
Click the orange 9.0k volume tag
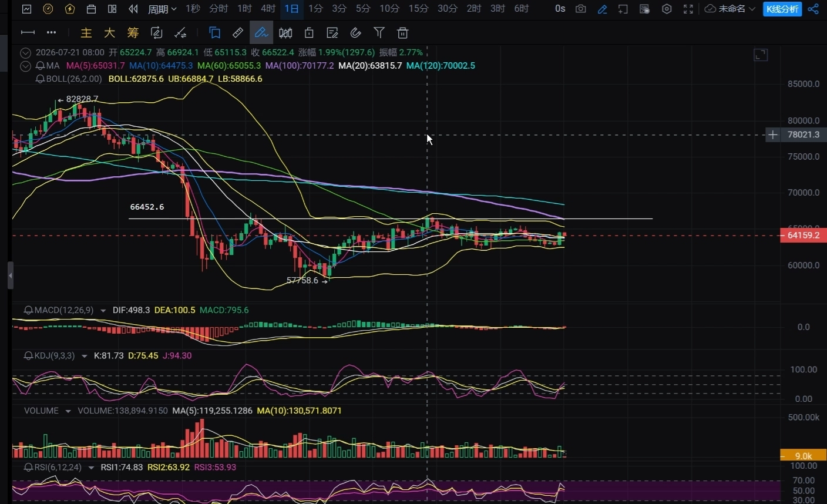click(x=803, y=456)
